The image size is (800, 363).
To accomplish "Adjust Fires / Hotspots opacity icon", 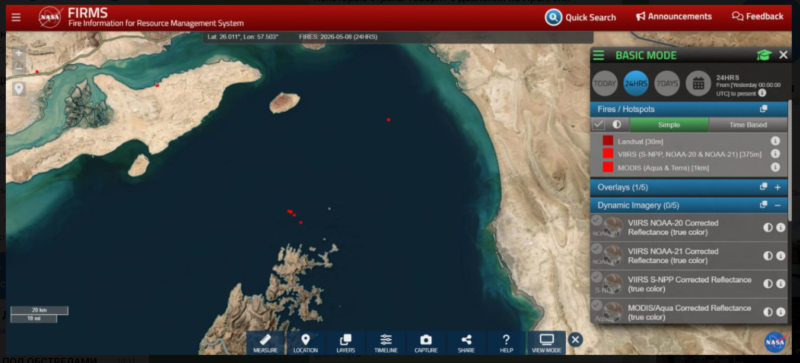I will pos(616,125).
